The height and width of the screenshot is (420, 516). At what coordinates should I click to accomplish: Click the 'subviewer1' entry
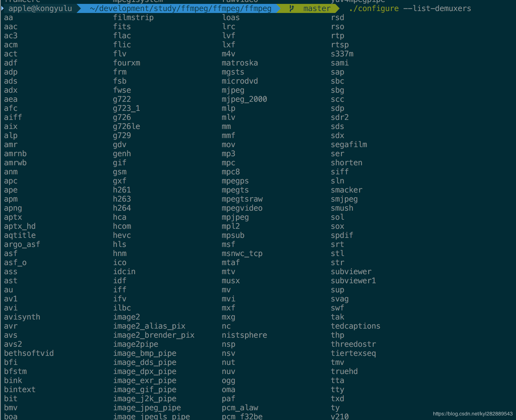click(x=354, y=281)
